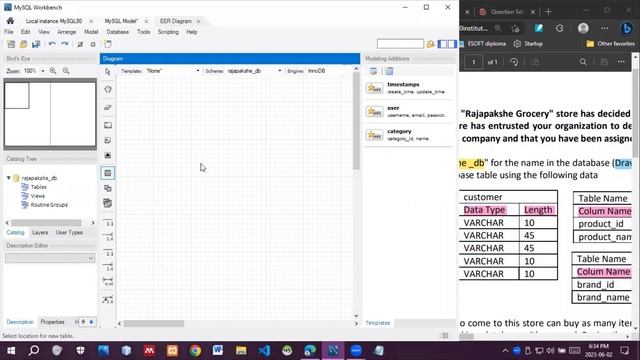Image resolution: width=640 pixels, height=360 pixels.
Task: Select the place new table tool
Action: pyautogui.click(x=108, y=173)
